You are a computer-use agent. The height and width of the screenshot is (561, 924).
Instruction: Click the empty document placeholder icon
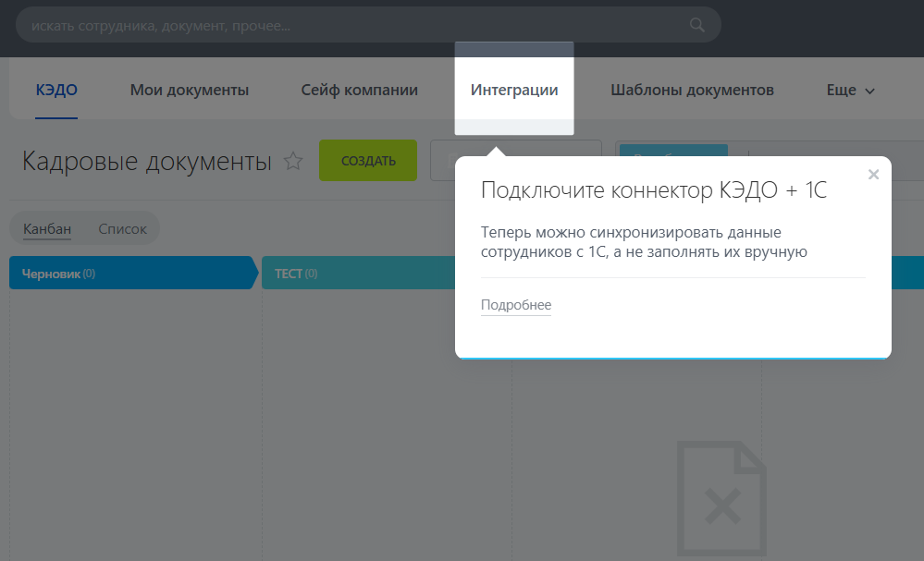(x=721, y=498)
